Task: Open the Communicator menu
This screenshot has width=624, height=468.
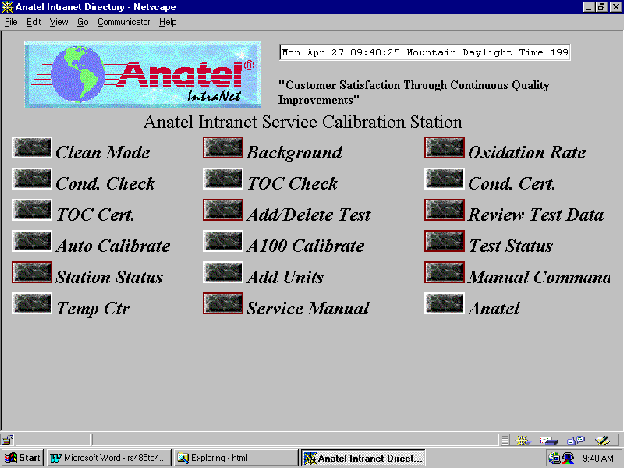Action: click(124, 22)
